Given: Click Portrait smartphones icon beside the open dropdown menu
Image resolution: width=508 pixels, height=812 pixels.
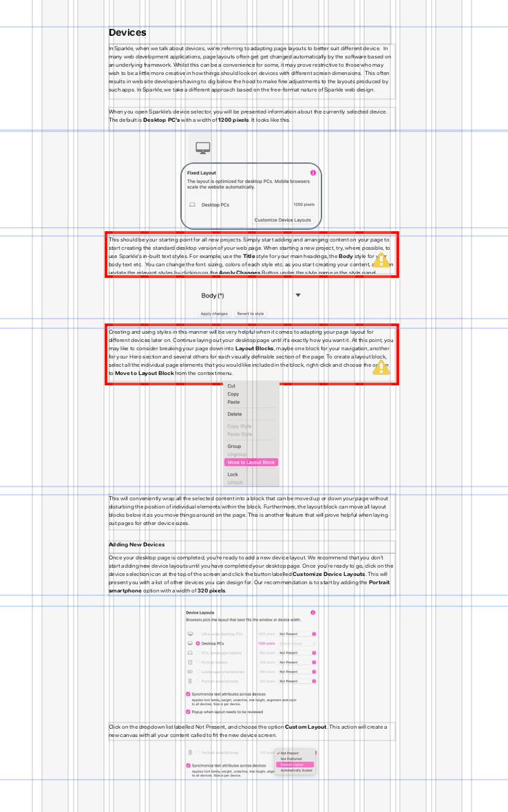Looking at the screenshot, I should tap(190, 752).
